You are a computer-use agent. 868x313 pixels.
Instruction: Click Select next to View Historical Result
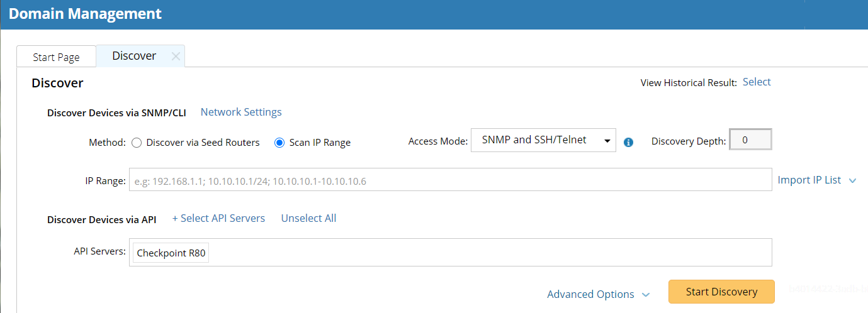pos(757,82)
